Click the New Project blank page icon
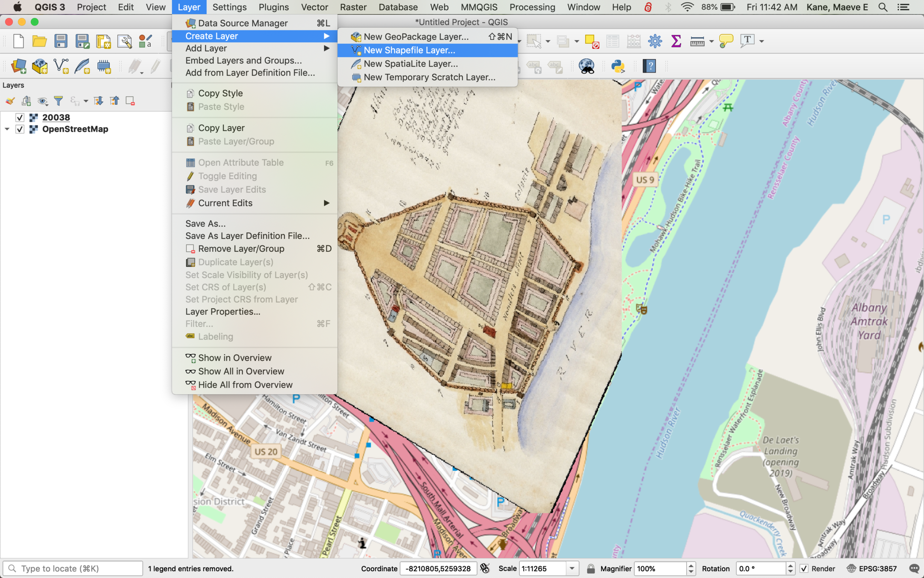 [x=18, y=41]
